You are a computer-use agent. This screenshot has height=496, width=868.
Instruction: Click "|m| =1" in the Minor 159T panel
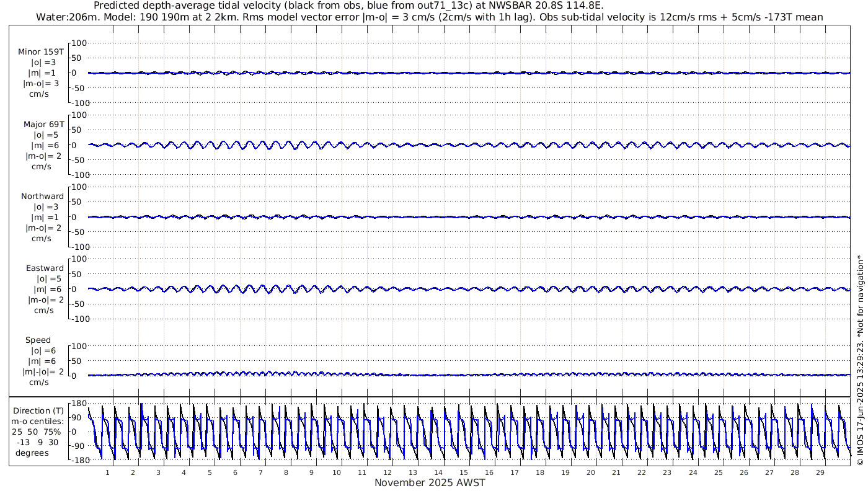pos(42,73)
